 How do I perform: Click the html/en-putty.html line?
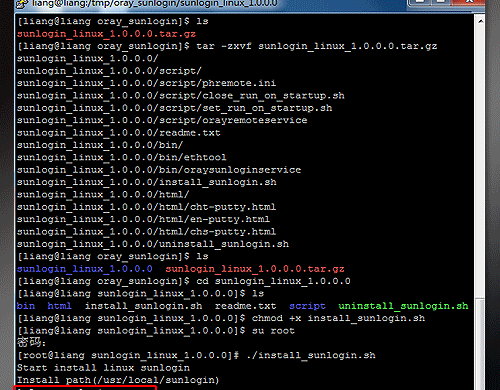pyautogui.click(x=143, y=219)
